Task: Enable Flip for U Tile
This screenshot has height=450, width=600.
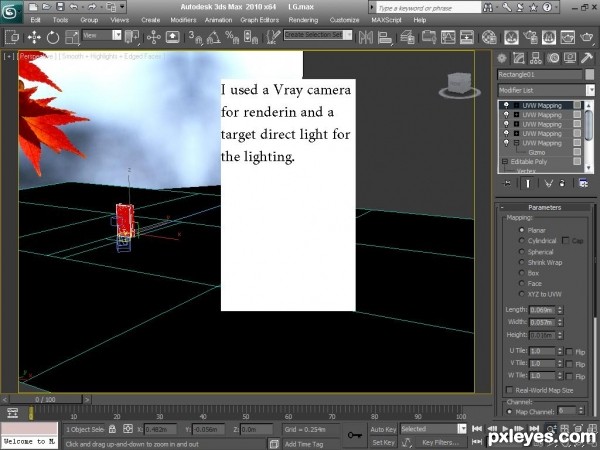Action: [569, 351]
